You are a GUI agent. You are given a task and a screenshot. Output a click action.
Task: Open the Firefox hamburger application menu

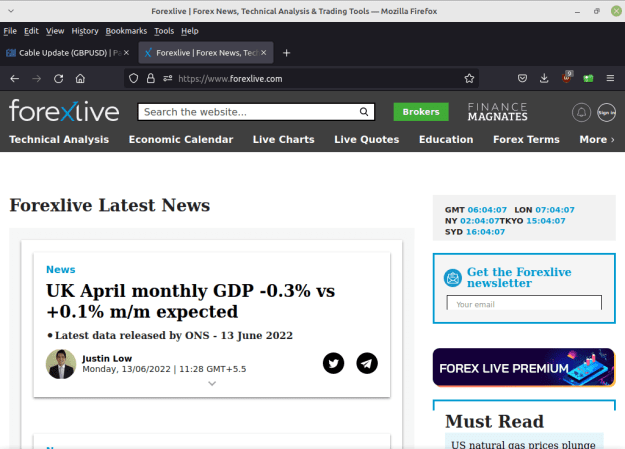click(x=610, y=79)
